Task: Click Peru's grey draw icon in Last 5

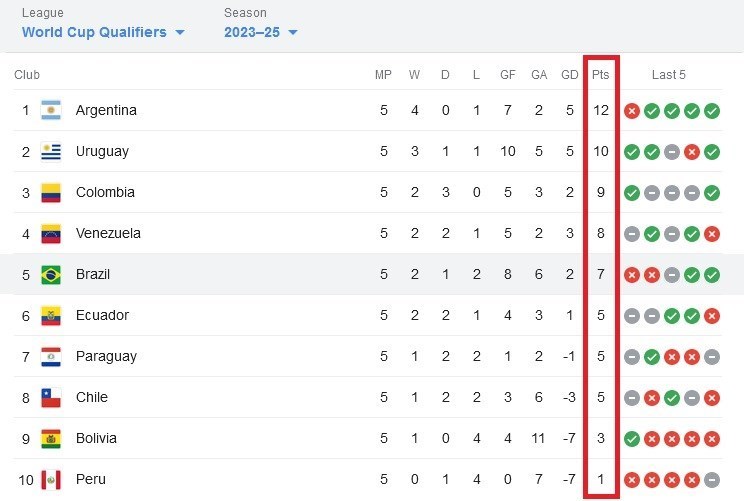Action: (x=712, y=480)
